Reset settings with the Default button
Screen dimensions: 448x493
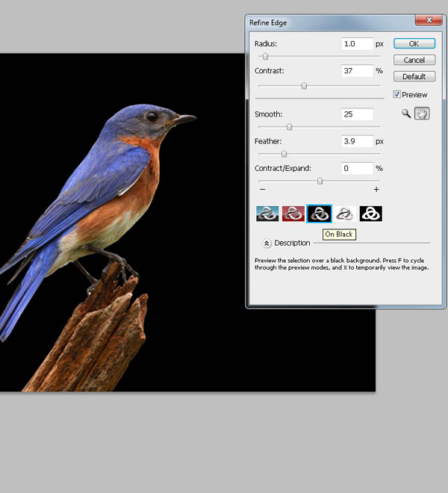coord(414,76)
